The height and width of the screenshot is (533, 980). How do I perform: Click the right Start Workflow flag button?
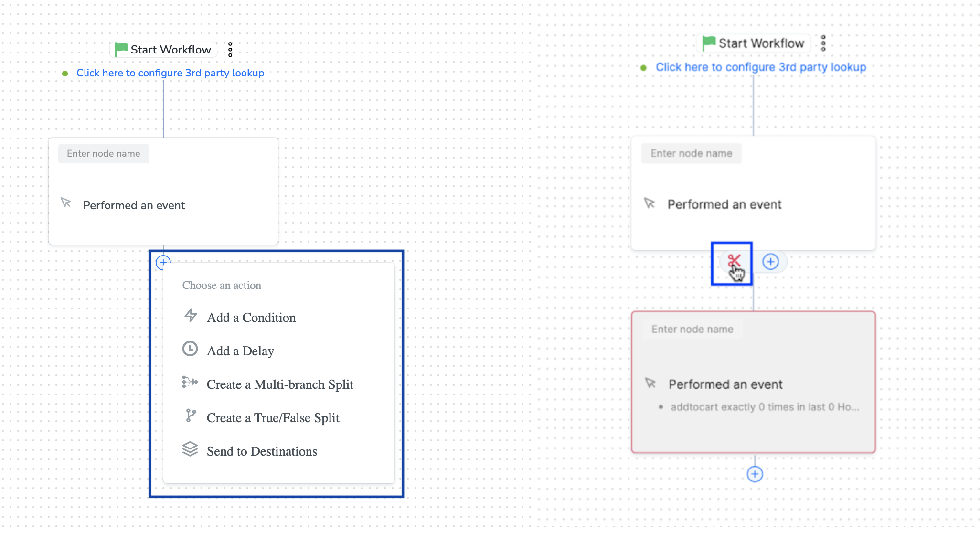(x=754, y=43)
